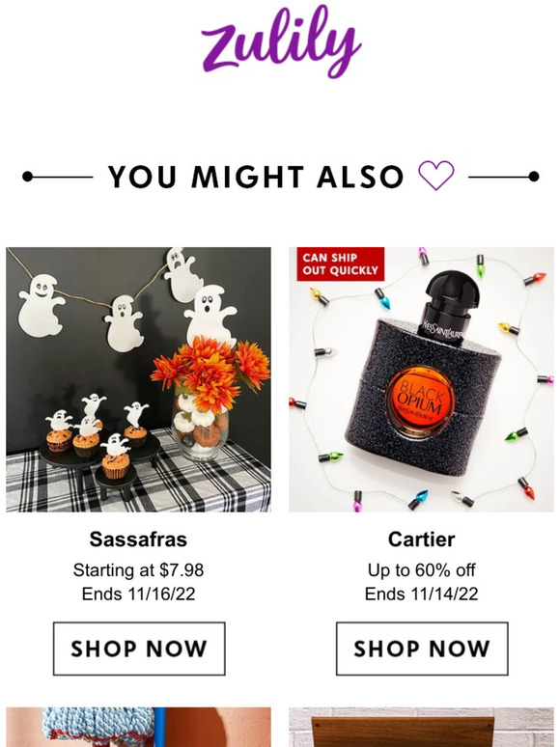Image resolution: width=560 pixels, height=747 pixels.
Task: Click Shop Now under Cartier
Action: pyautogui.click(x=422, y=649)
